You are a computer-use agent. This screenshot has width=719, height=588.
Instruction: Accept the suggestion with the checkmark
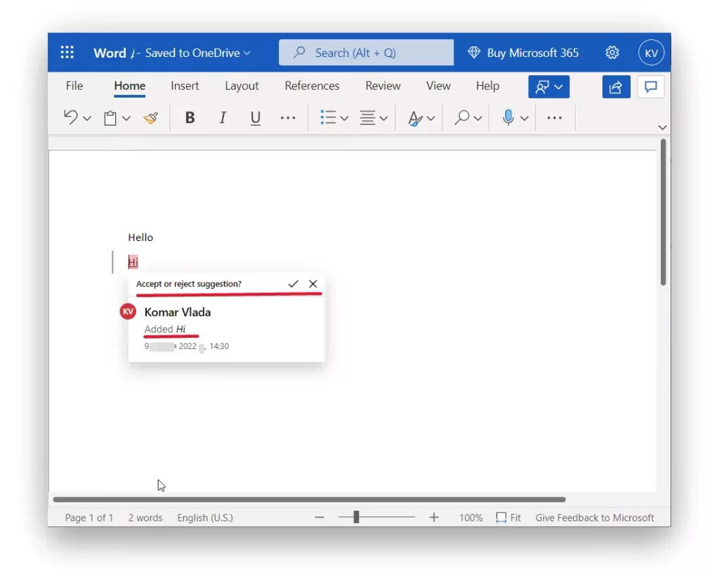[293, 284]
